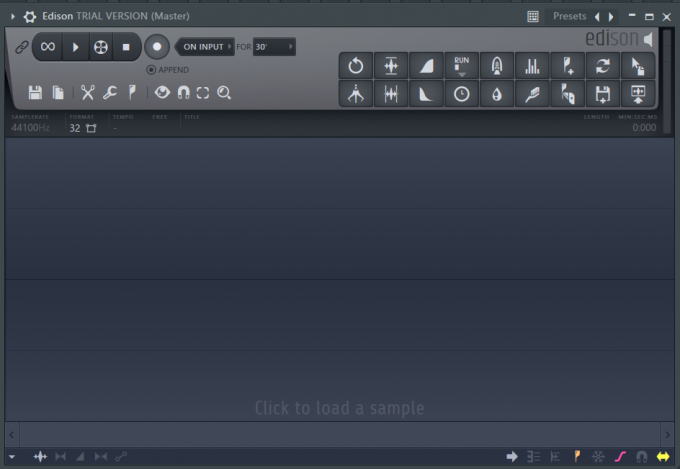Toggle infinity loop playback
This screenshot has height=469, width=680.
(48, 46)
